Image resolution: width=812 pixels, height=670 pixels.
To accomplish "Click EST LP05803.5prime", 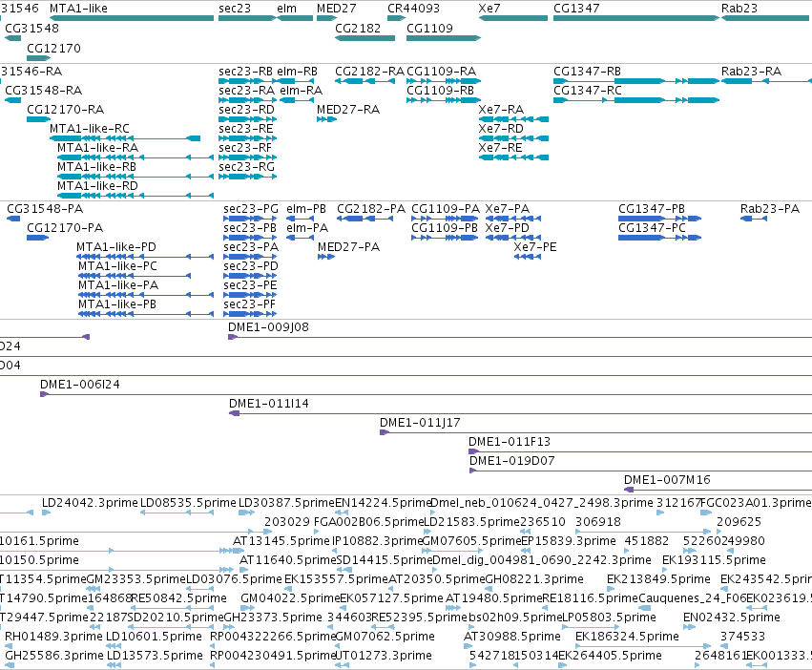I will 591,627.
